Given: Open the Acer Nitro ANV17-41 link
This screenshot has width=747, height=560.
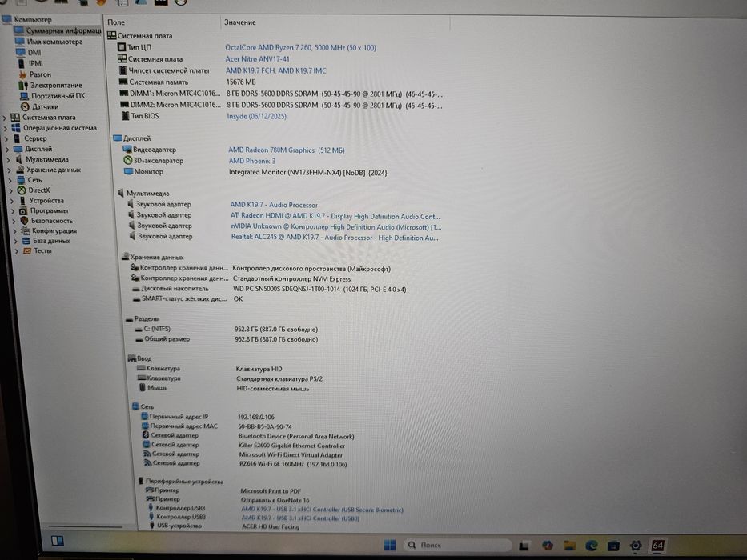Looking at the screenshot, I should click(257, 59).
